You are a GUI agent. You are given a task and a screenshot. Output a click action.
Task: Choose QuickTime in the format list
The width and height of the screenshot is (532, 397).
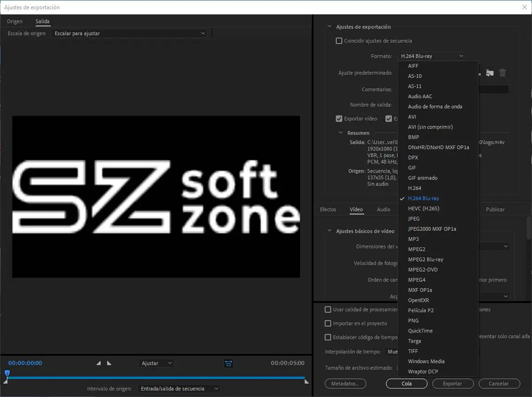(x=420, y=331)
